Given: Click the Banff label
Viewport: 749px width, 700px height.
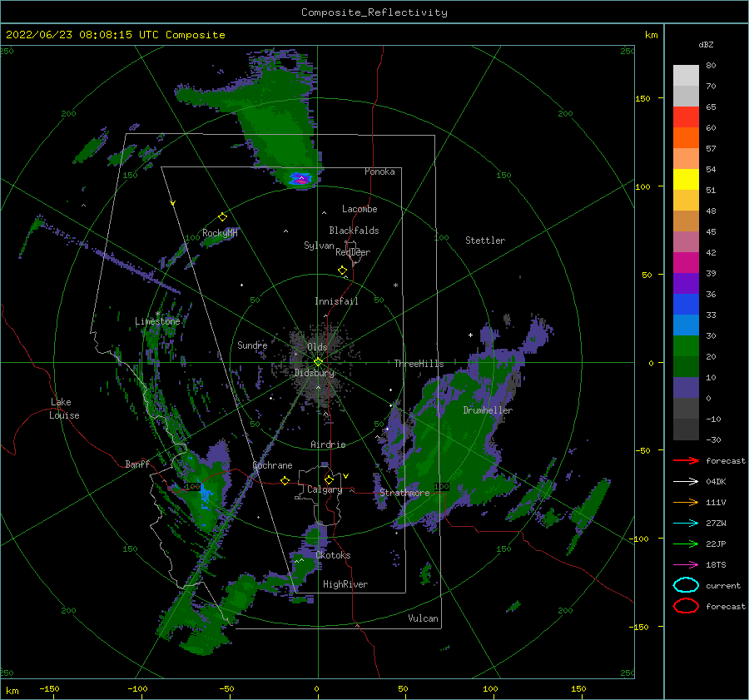Looking at the screenshot, I should (137, 464).
